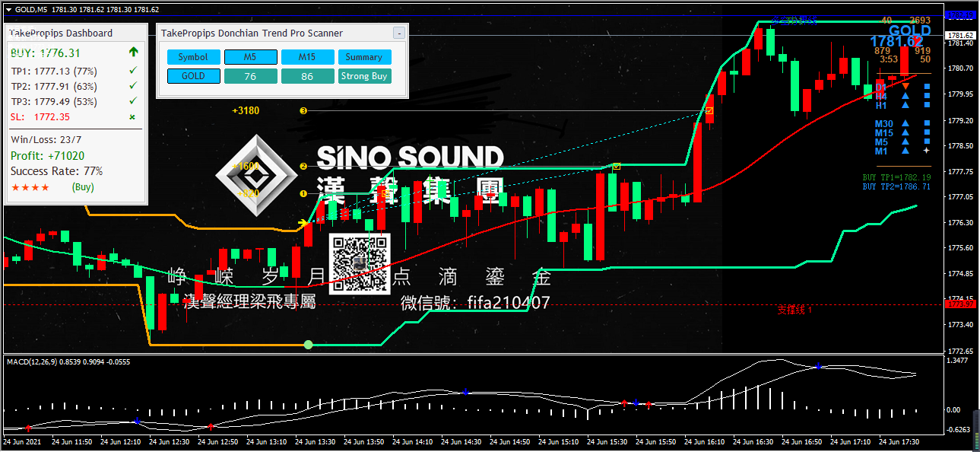Click the orange star rating in Dashboard

click(x=30, y=186)
